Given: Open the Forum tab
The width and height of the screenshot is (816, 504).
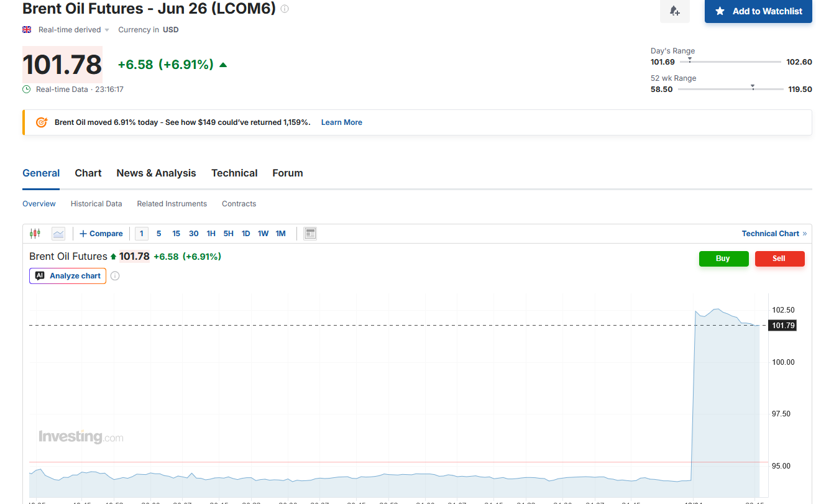Looking at the screenshot, I should click(x=288, y=173).
